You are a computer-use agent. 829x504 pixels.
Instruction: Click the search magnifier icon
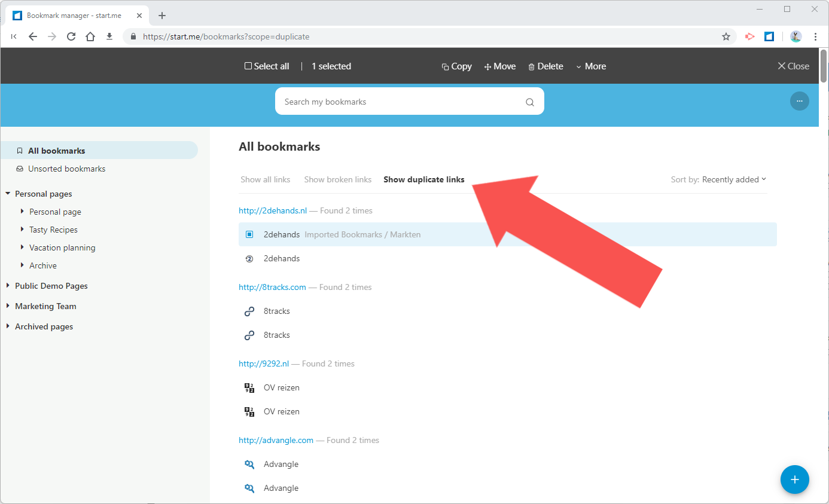530,102
